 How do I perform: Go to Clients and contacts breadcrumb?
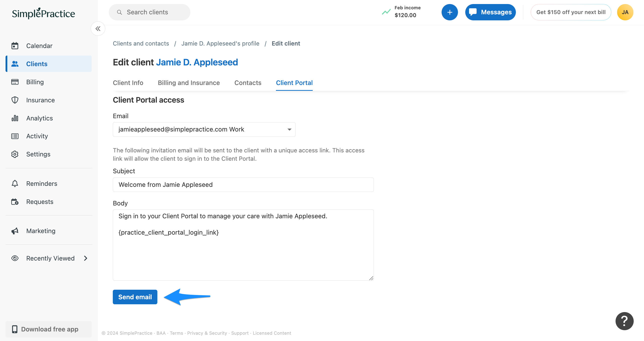pos(141,44)
